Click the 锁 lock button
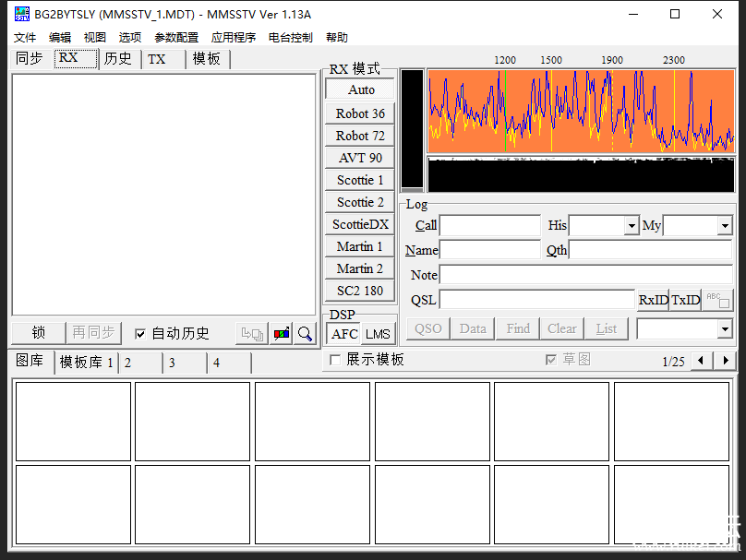746x560 pixels. 38,333
